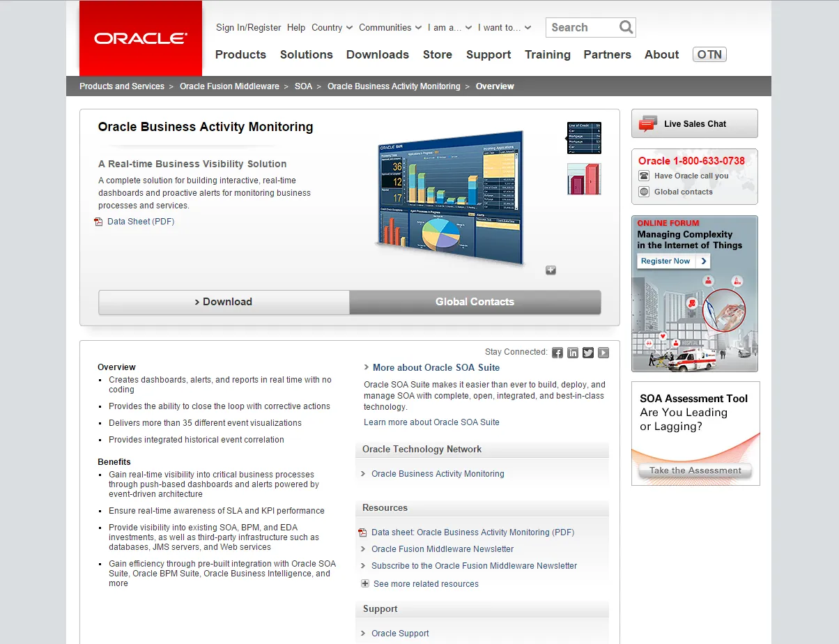
Task: Click the PDF icon beside Data sheet: Oracle Business Activity Monitoring
Action: coord(362,532)
